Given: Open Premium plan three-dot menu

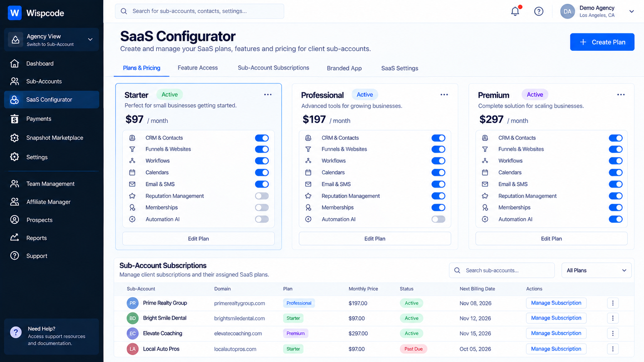Looking at the screenshot, I should click(621, 95).
